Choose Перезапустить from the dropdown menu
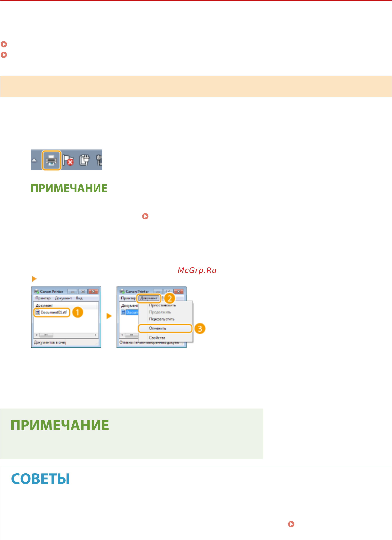 coord(162,319)
